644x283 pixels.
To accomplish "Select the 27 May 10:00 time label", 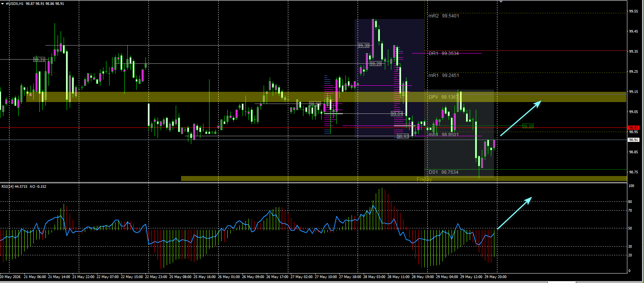I will [x=326, y=277].
